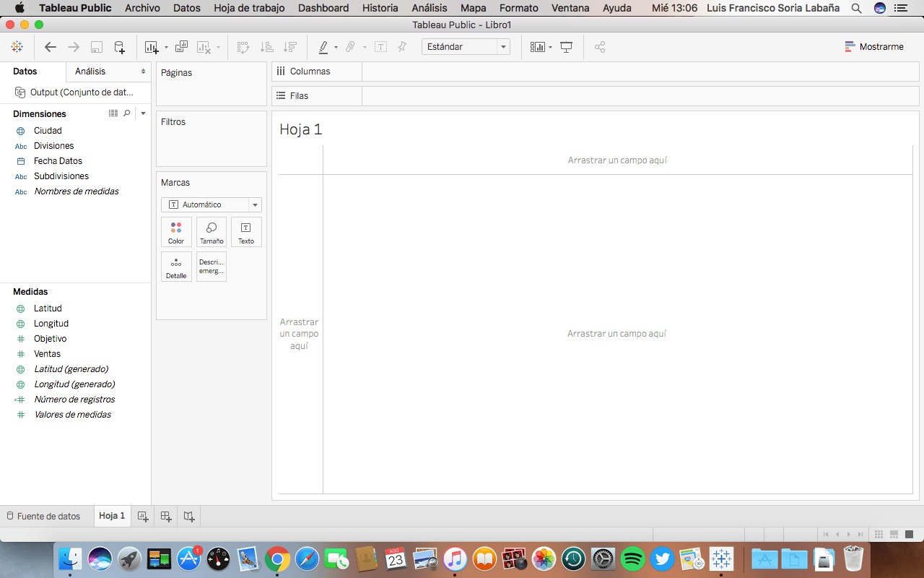Viewport: 924px width, 578px height.
Task: Click the clear sheet toolbar icon
Action: [204, 47]
